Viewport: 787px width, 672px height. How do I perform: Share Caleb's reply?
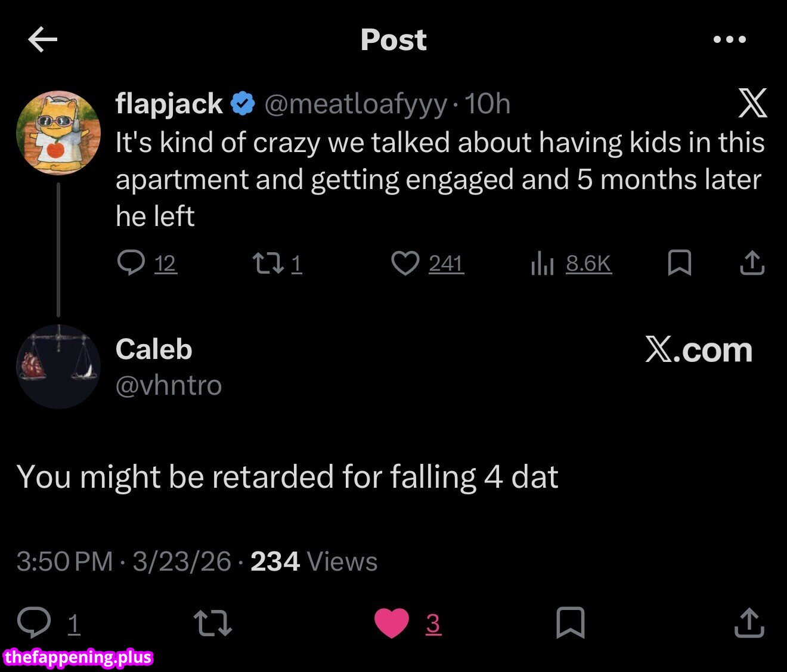[x=749, y=623]
